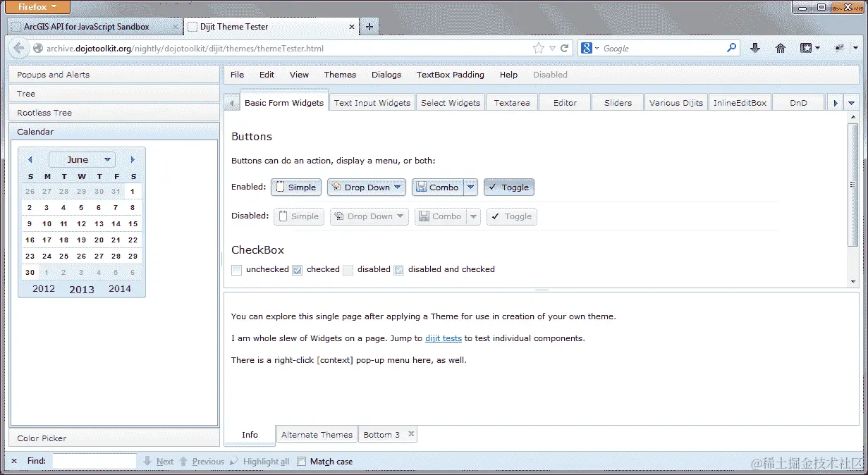Click the Calendar pane title
The width and height of the screenshot is (868, 475).
tap(114, 132)
